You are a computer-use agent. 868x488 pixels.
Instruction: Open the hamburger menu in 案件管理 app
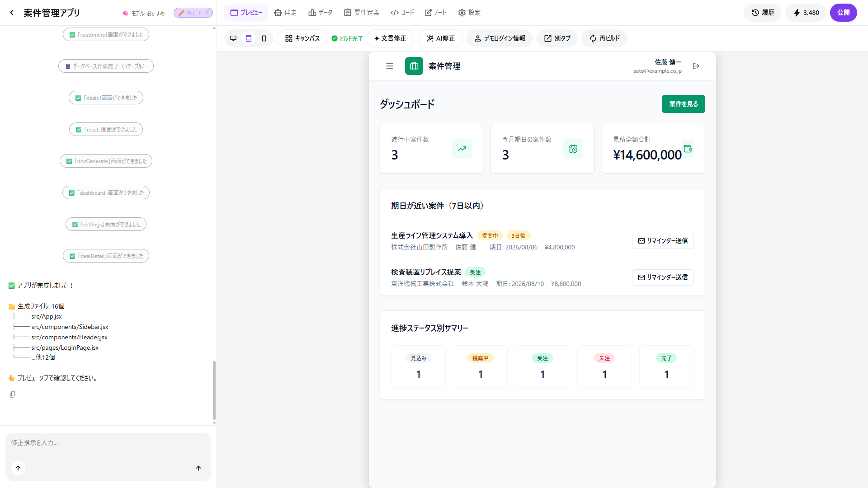pos(390,66)
